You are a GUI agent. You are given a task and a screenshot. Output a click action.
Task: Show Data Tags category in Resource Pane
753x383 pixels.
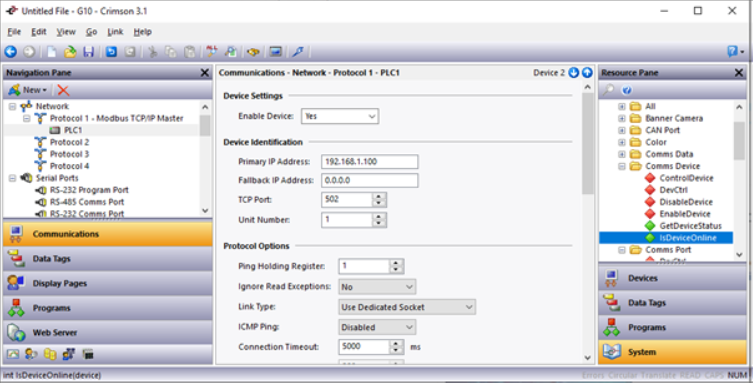pos(672,303)
